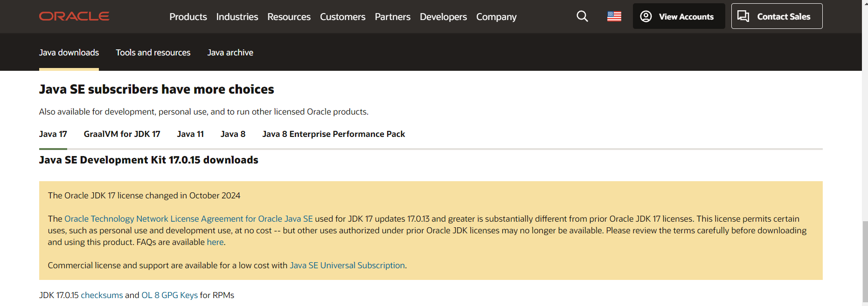The height and width of the screenshot is (306, 868).
Task: Click the US flag country selector
Action: click(614, 16)
